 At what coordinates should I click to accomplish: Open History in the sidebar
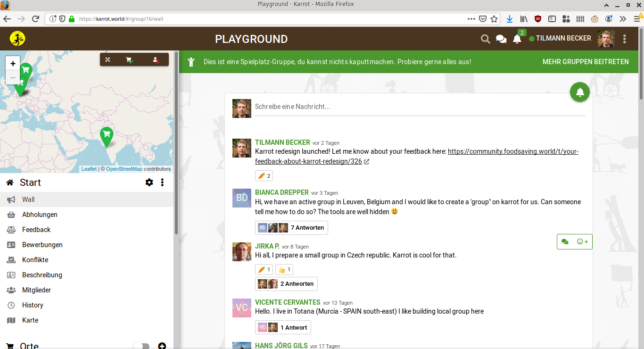[87, 305]
